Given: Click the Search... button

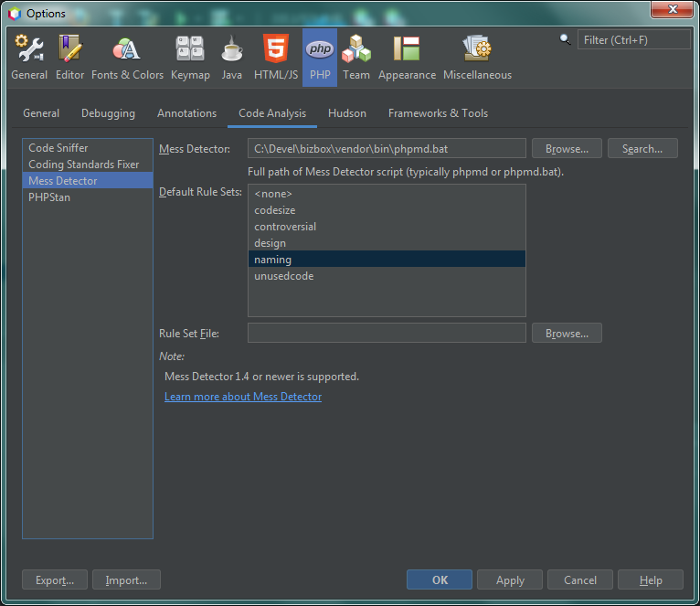Looking at the screenshot, I should click(642, 148).
